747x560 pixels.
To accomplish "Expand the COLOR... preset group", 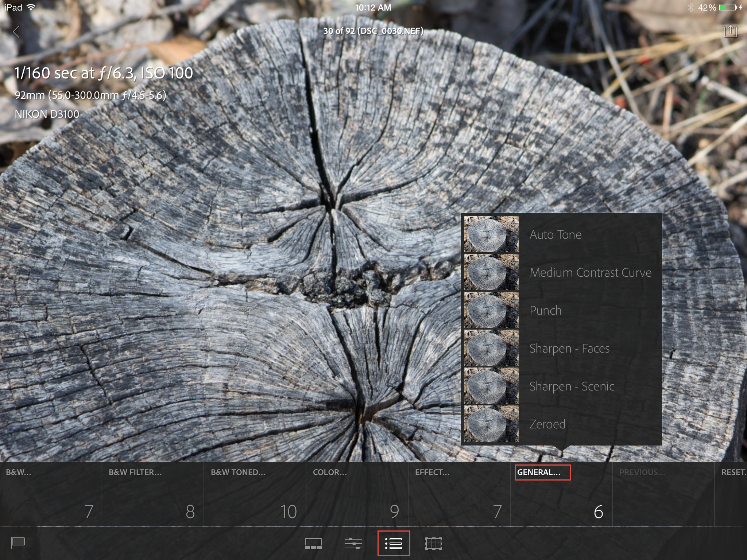I will pyautogui.click(x=357, y=494).
